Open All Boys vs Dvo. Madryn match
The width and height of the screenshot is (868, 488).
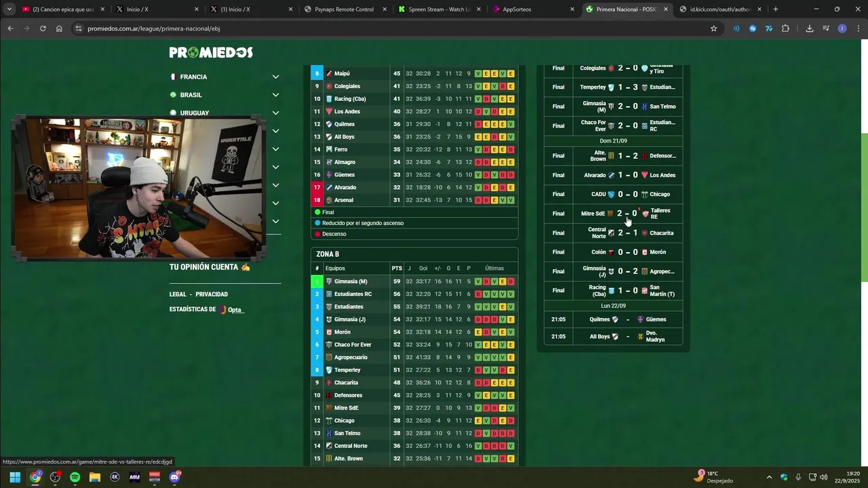point(613,336)
